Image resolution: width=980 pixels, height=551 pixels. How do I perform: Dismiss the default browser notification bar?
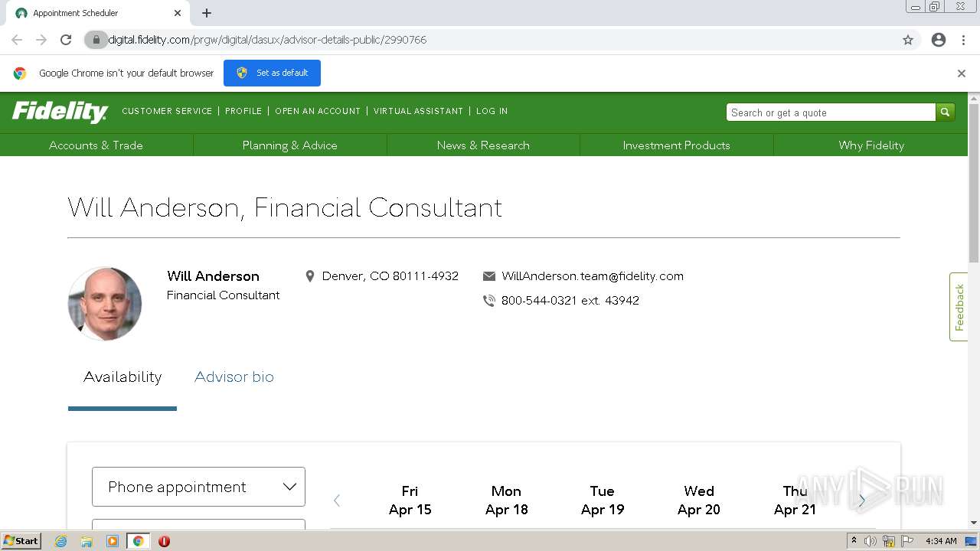coord(962,73)
